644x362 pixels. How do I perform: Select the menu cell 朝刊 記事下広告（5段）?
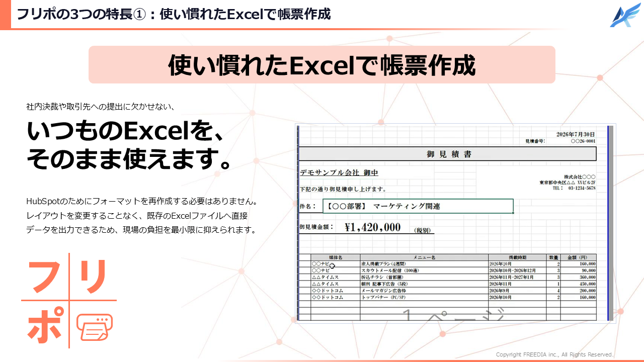point(424,284)
